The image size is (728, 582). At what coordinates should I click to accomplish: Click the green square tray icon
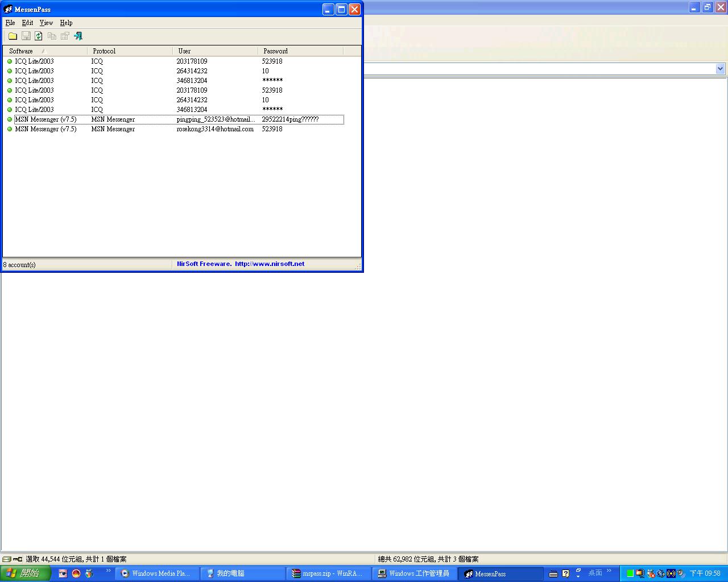630,573
